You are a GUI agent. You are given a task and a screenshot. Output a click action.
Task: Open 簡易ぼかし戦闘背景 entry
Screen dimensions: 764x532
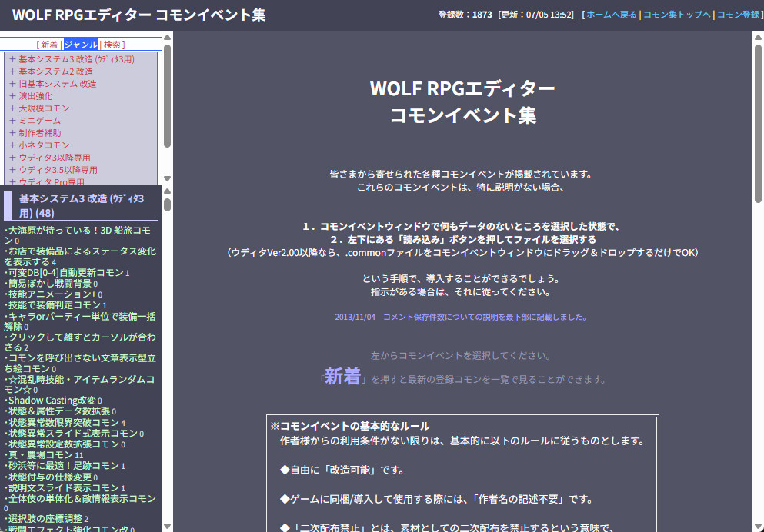(x=50, y=283)
